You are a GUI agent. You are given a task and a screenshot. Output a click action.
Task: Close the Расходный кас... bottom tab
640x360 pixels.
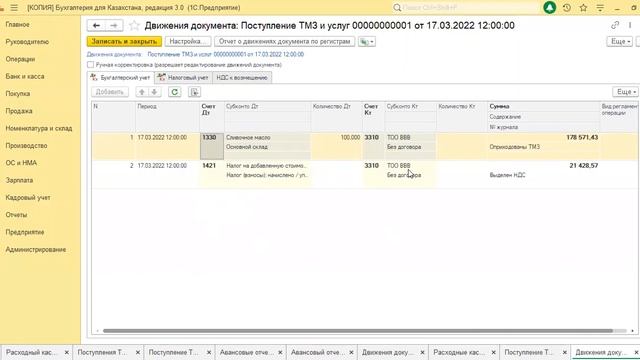pos(67,352)
